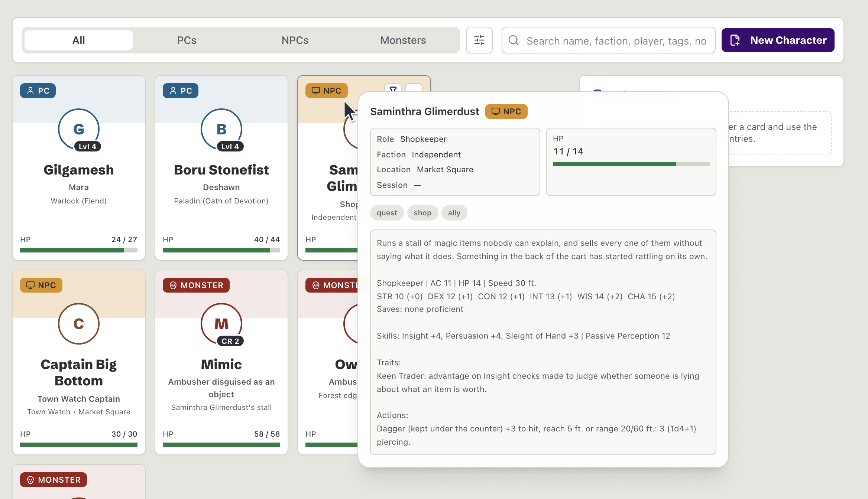This screenshot has width=868, height=499.
Task: Click the Mimic's M avatar circle
Action: coord(221,324)
